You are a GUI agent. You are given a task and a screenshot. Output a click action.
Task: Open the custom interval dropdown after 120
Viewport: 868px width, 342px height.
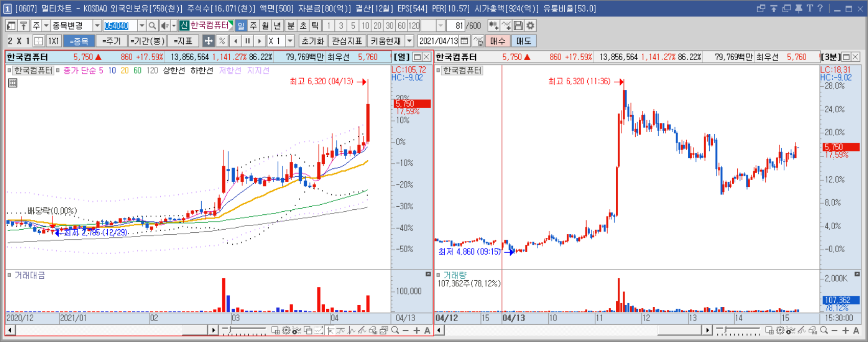[441, 26]
